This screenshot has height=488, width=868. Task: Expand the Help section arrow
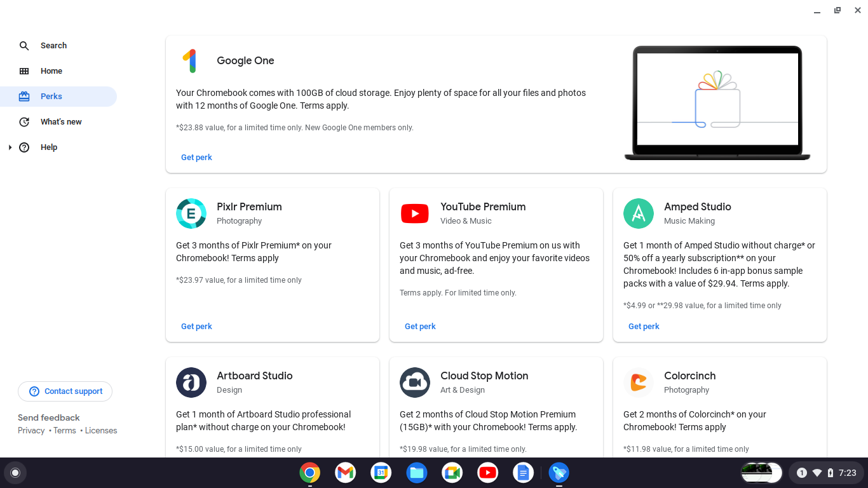[10, 147]
